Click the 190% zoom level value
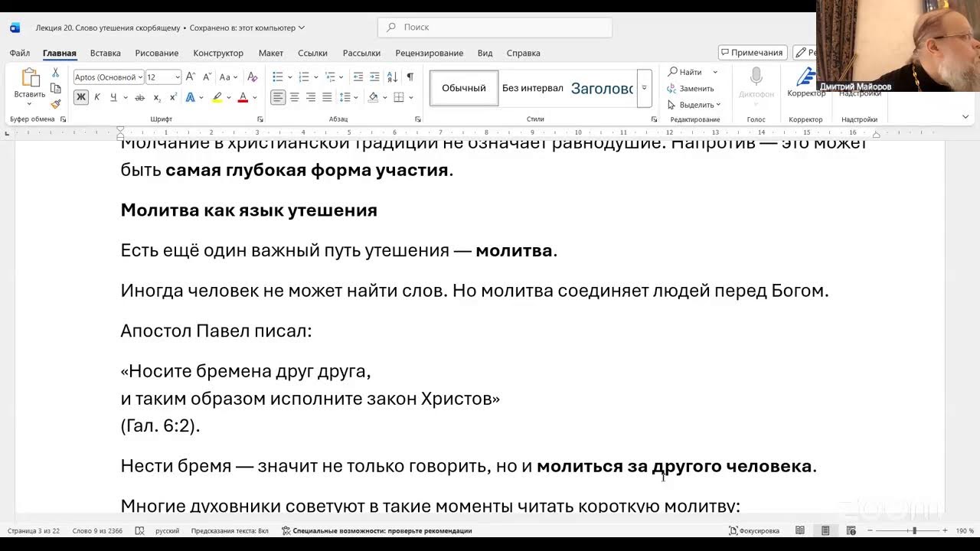Screen dimensions: 980x551 (x=965, y=530)
